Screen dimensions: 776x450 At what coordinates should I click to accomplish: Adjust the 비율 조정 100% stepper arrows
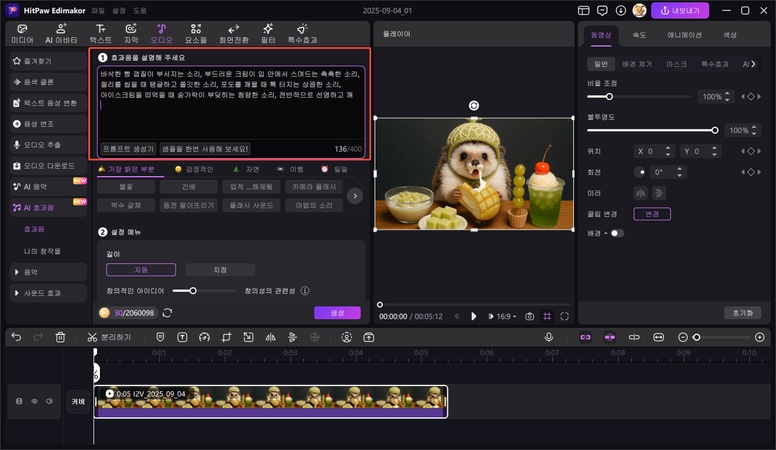727,97
